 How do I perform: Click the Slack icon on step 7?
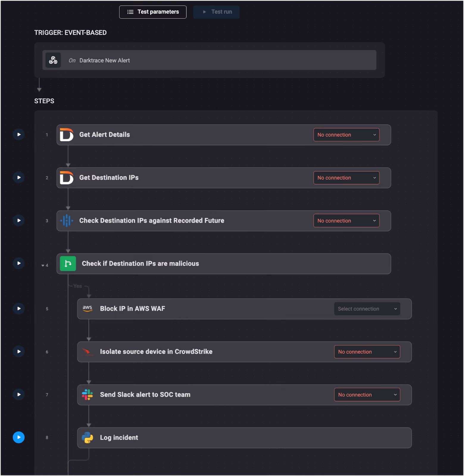87,395
